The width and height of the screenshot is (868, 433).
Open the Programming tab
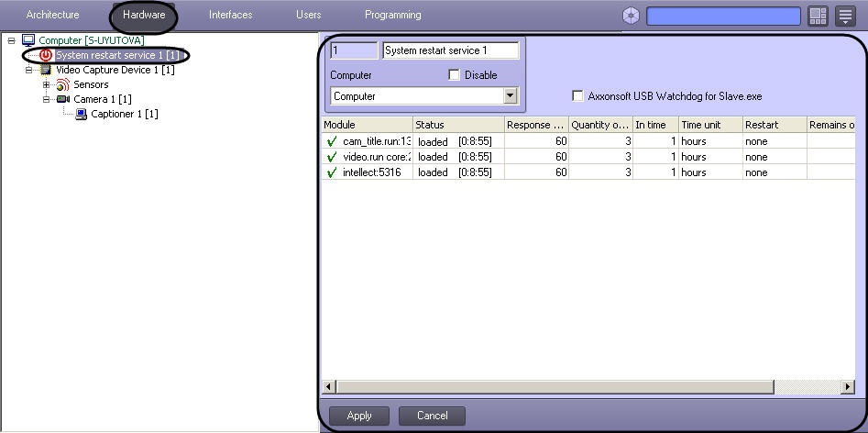tap(392, 16)
